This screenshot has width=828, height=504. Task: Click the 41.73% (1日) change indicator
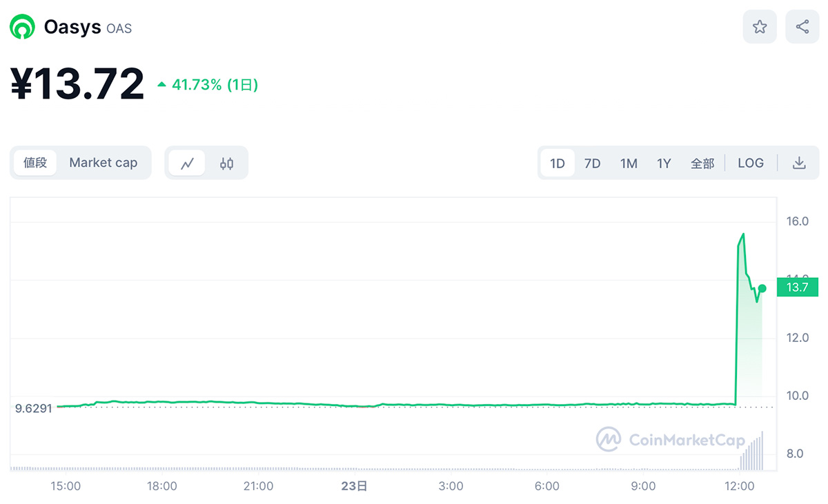point(208,85)
